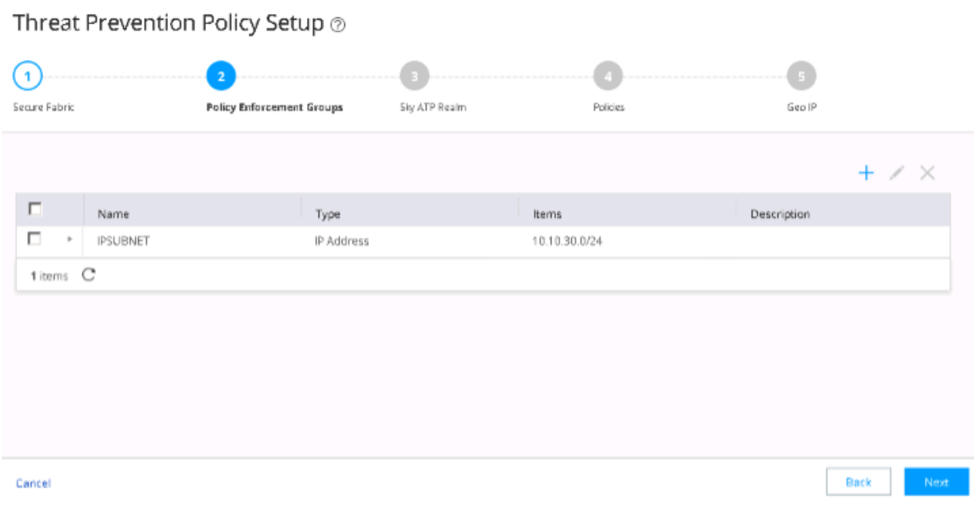Open step 4 Policies circle
Screen dimensions: 980x511
tap(608, 76)
